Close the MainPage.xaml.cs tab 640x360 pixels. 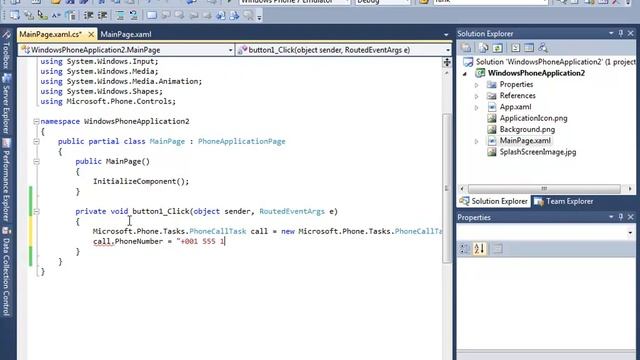pyautogui.click(x=91, y=35)
